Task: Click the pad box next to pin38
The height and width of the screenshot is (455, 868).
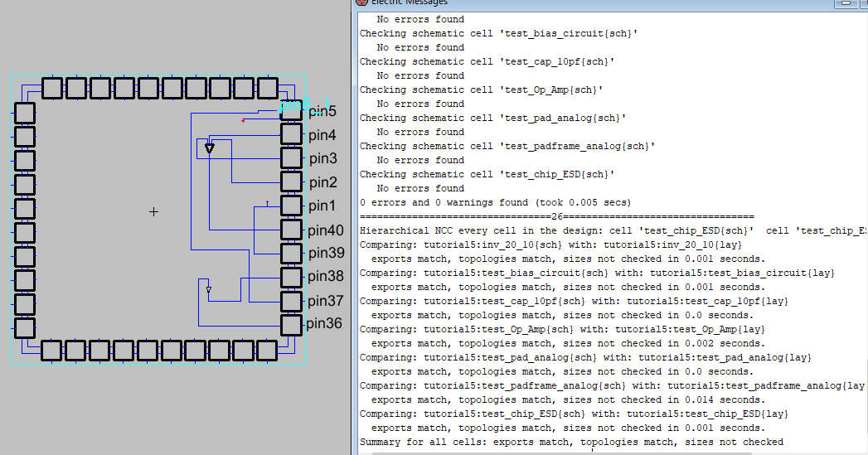Action: pos(291,277)
